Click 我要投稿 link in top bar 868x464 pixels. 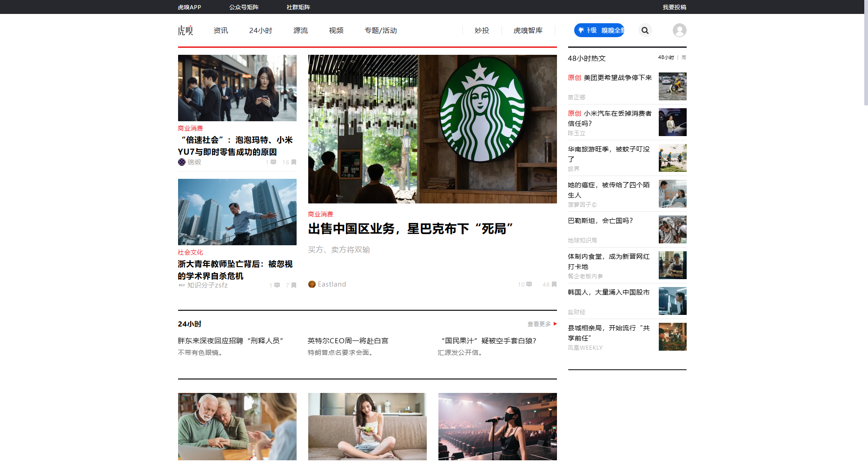click(x=674, y=7)
